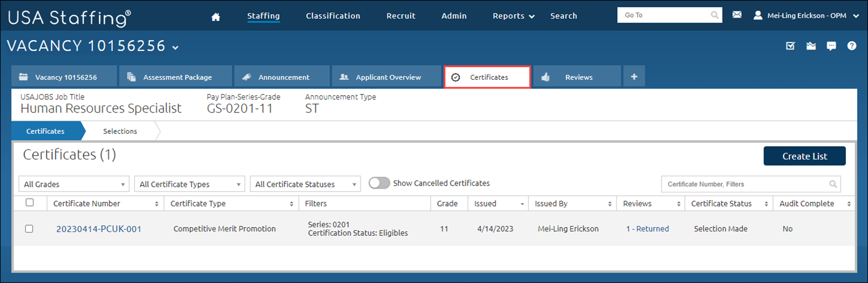Check the 20230414-PCUK-001 row checkbox
Viewport: 868px width, 283px height.
tap(29, 229)
